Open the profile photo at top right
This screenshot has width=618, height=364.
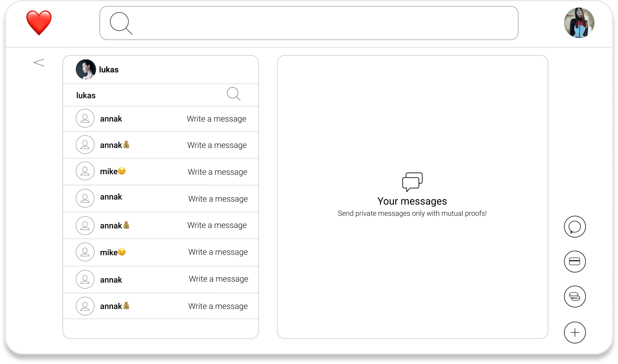pos(579,23)
